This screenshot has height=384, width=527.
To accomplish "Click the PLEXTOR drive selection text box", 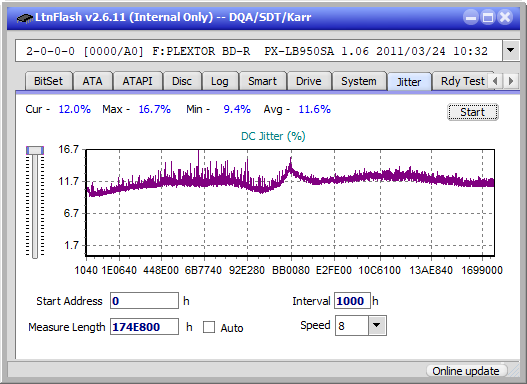I will (x=259, y=51).
